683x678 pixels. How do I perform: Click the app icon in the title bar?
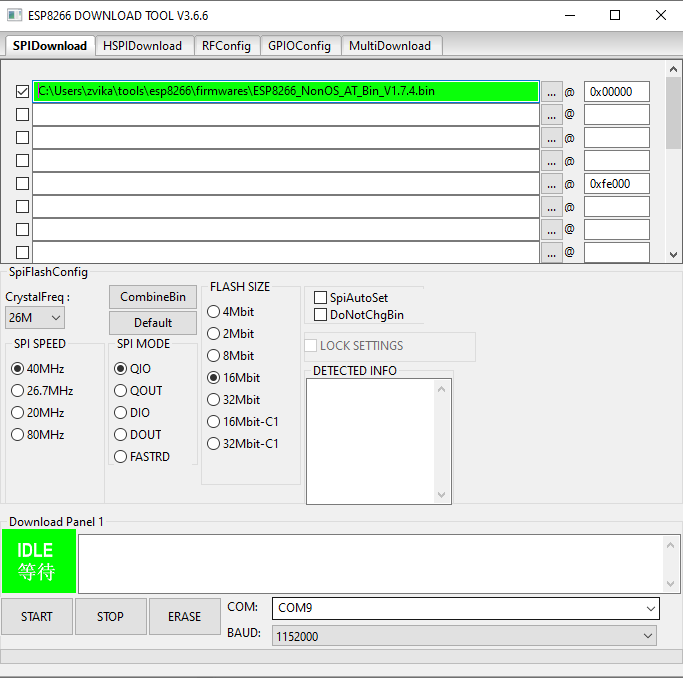click(14, 15)
